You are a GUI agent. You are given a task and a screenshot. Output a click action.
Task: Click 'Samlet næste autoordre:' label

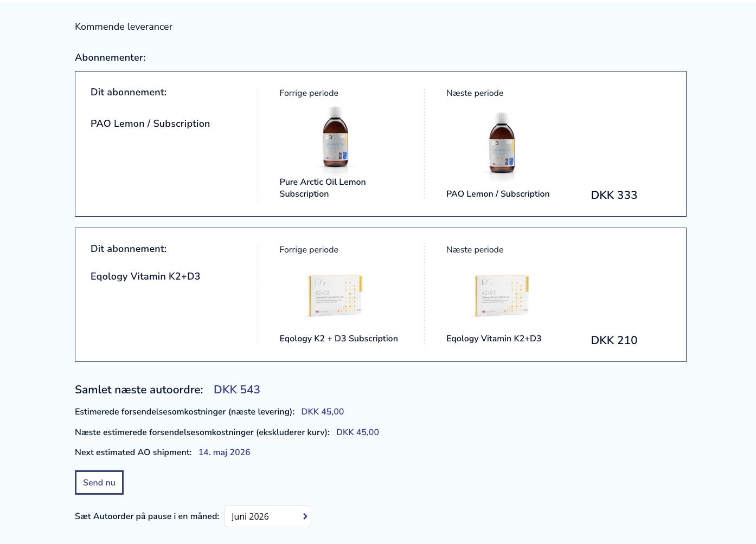click(x=139, y=390)
